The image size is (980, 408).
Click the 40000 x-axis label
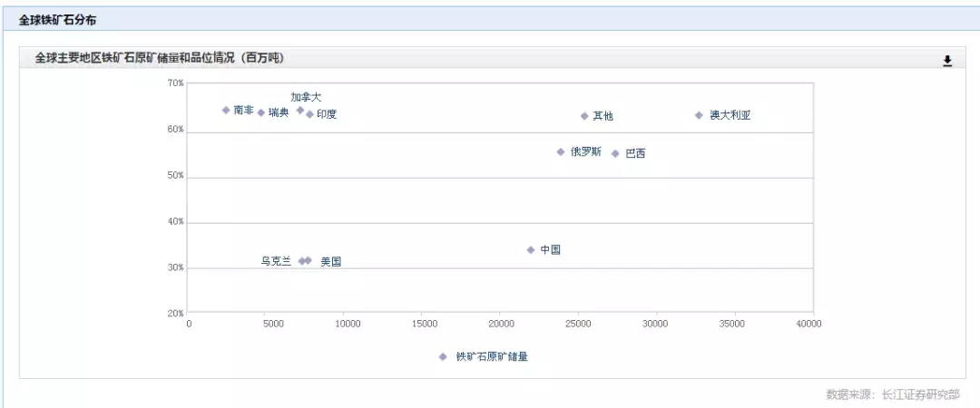(x=809, y=324)
